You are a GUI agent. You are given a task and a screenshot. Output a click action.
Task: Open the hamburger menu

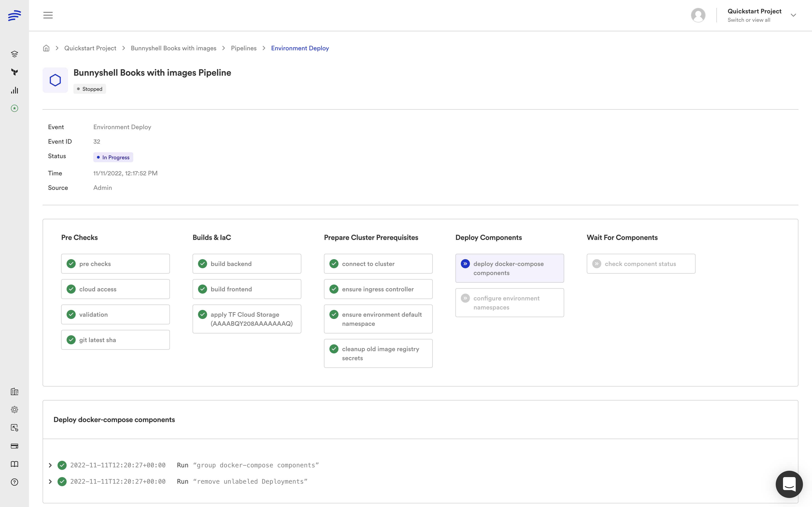[x=48, y=15]
